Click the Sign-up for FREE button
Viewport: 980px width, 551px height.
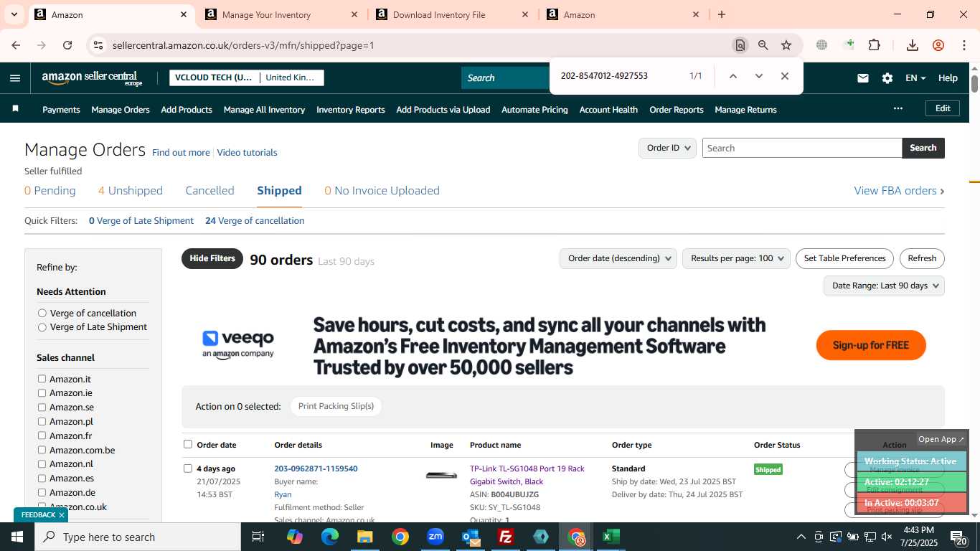click(x=871, y=345)
